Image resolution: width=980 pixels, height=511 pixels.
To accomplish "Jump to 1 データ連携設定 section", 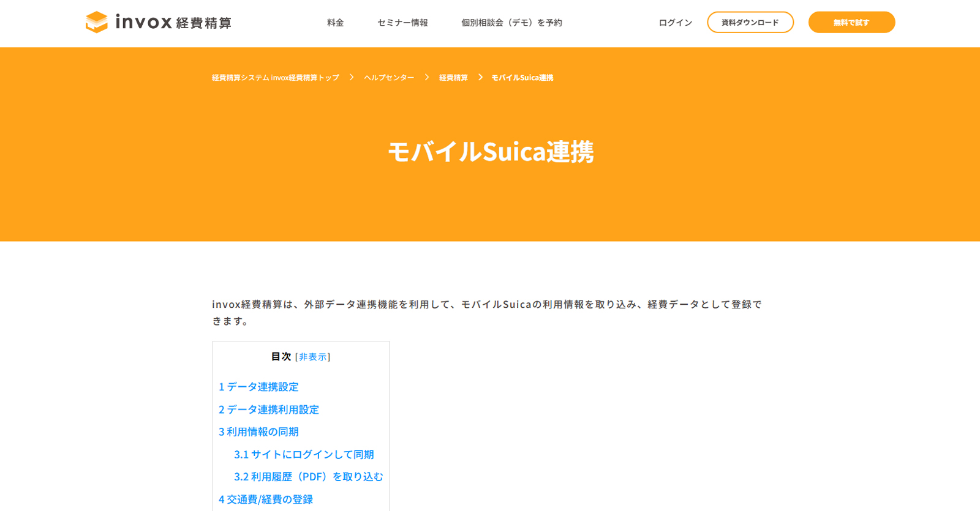I will pos(258,387).
